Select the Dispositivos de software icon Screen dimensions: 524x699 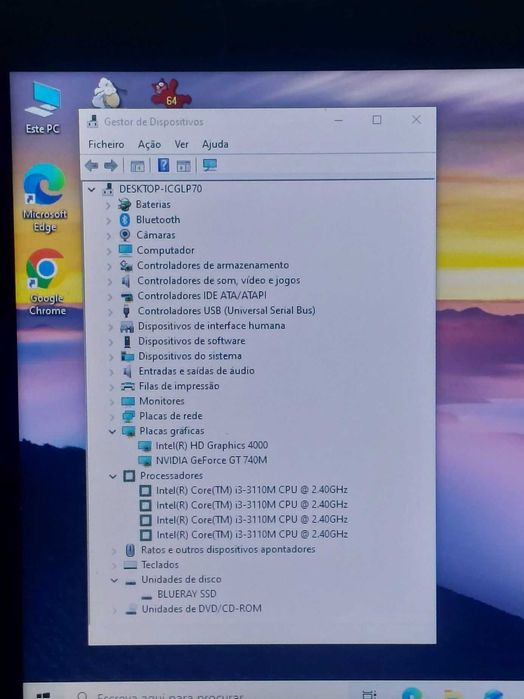[127, 341]
